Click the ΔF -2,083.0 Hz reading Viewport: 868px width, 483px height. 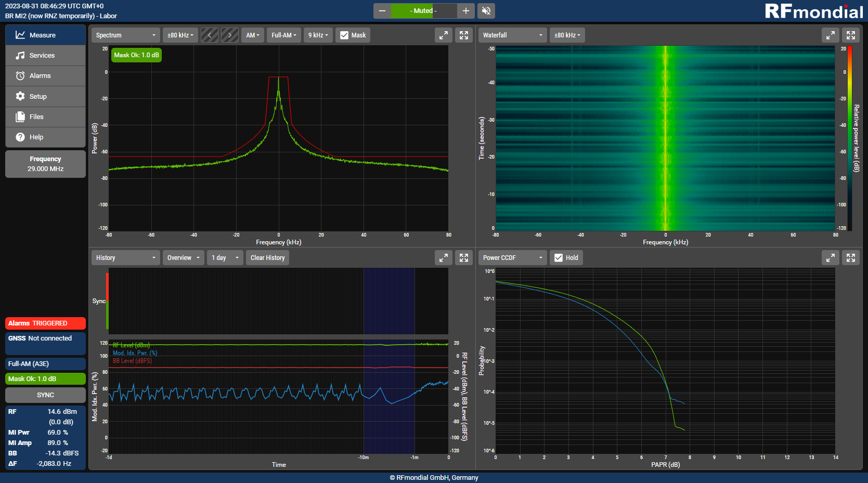click(x=45, y=464)
